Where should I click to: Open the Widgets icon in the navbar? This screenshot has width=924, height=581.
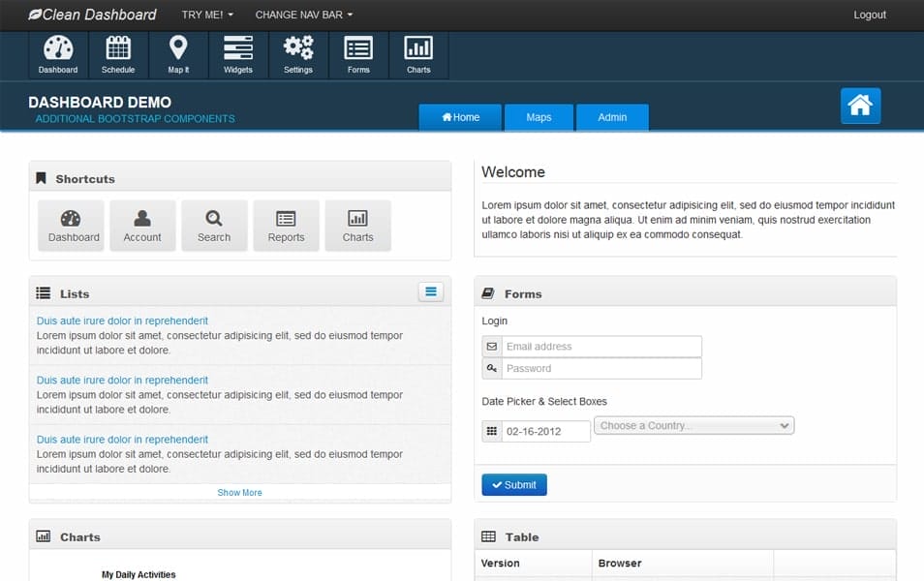238,53
